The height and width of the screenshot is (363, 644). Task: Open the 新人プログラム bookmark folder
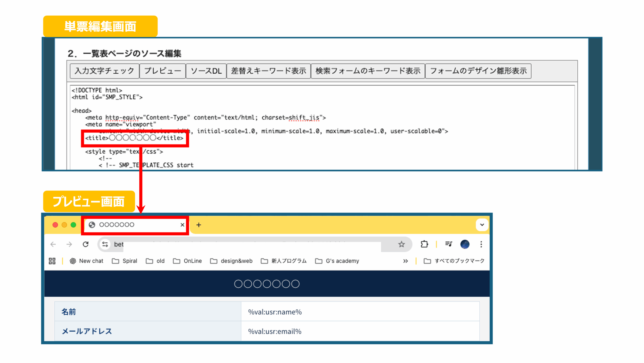click(284, 261)
